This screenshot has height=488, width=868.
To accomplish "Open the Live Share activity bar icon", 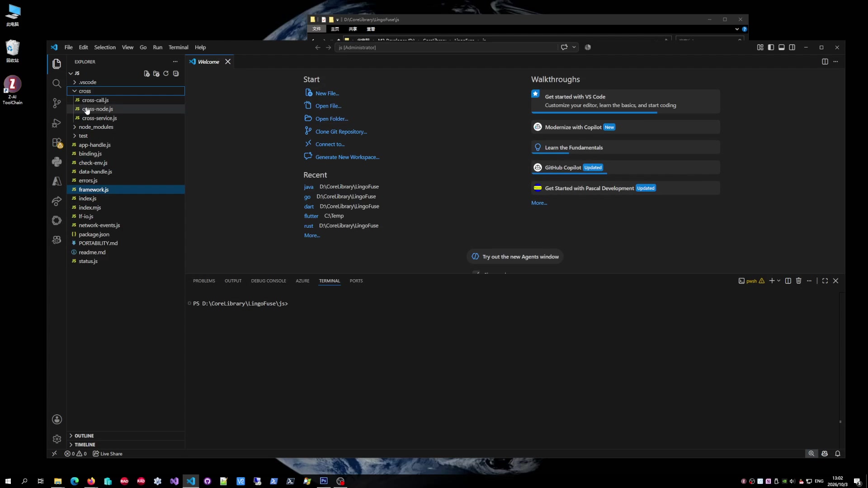I will 57,201.
